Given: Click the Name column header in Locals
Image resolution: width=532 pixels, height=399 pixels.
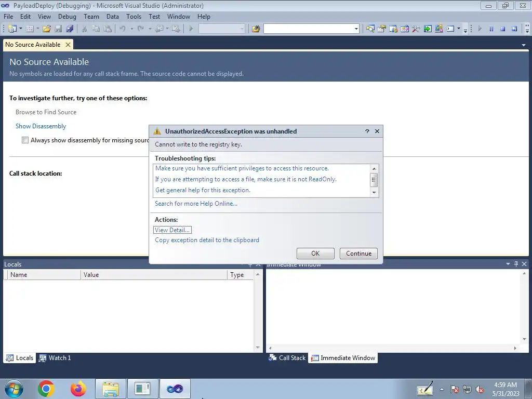Looking at the screenshot, I should [44, 275].
